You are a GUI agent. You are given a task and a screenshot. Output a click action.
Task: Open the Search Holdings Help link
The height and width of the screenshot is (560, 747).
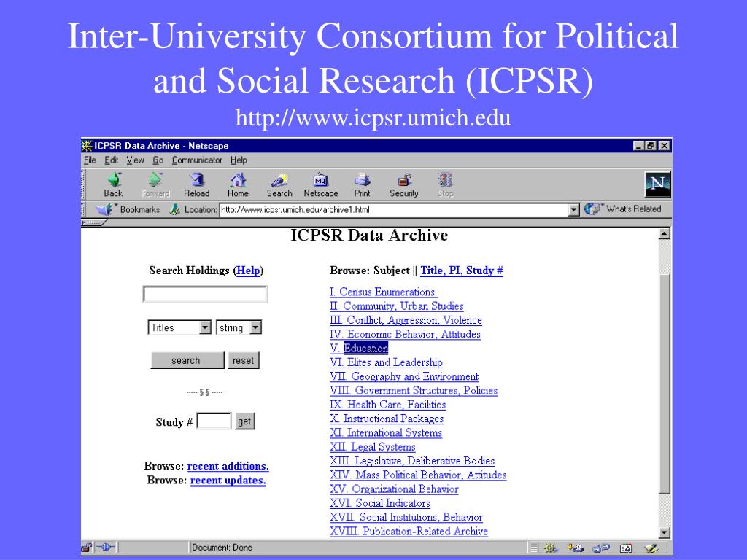248,271
